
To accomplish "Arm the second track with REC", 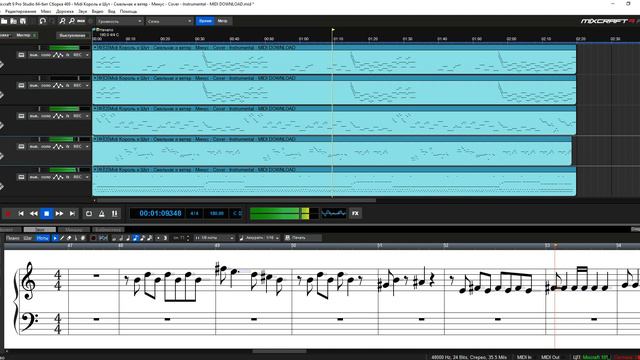I will tap(77, 85).
